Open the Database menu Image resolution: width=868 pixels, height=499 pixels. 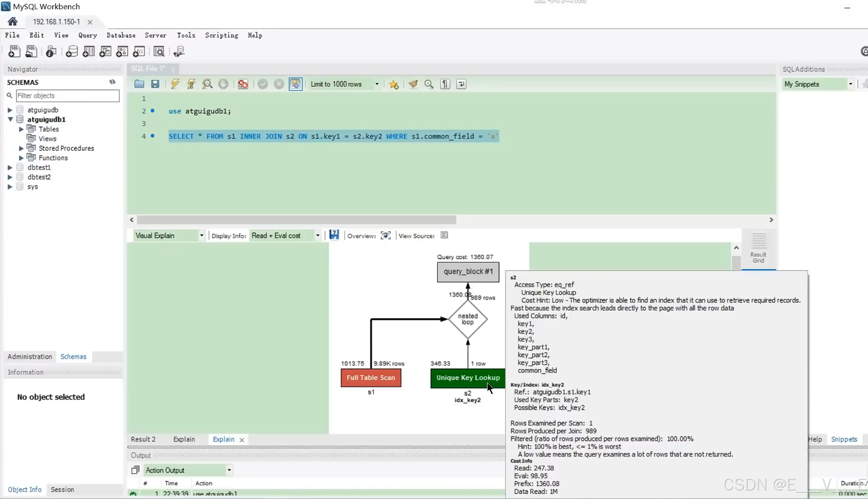pos(121,35)
